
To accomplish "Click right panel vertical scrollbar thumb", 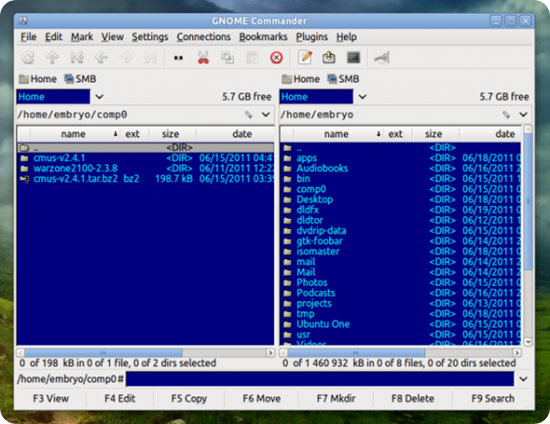I will point(528,201).
